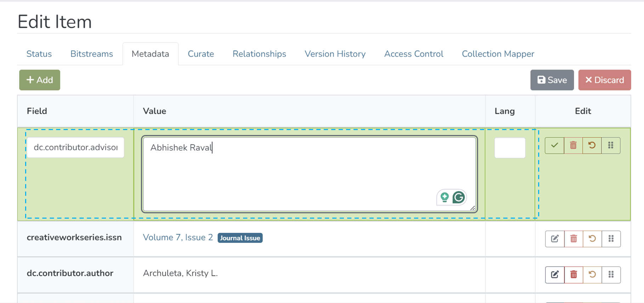
Task: Click the Lang input box
Action: 509,148
